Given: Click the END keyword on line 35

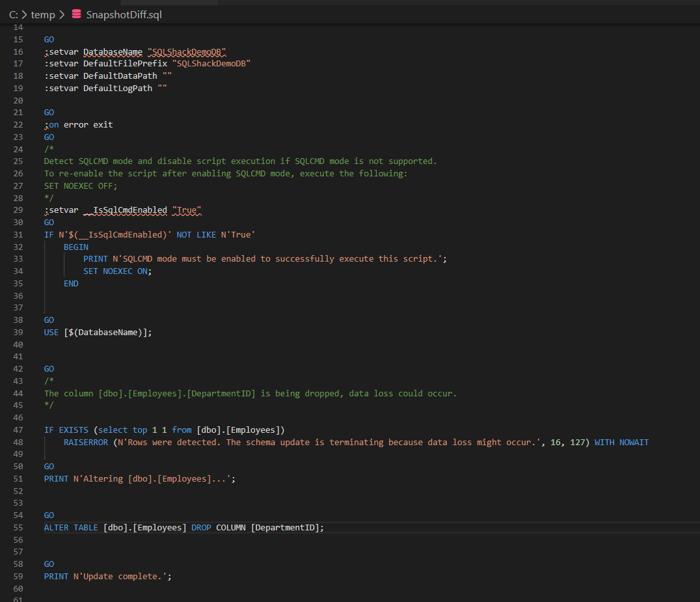Looking at the screenshot, I should click(x=71, y=283).
